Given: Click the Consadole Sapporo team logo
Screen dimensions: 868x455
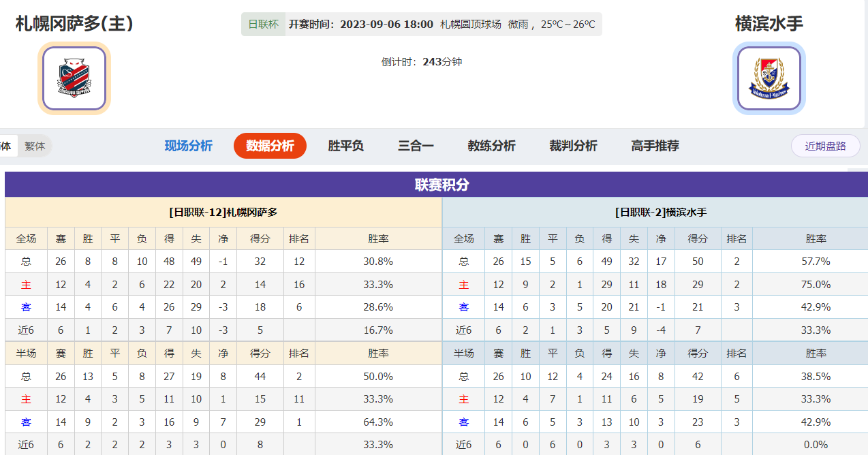Looking at the screenshot, I should (74, 78).
